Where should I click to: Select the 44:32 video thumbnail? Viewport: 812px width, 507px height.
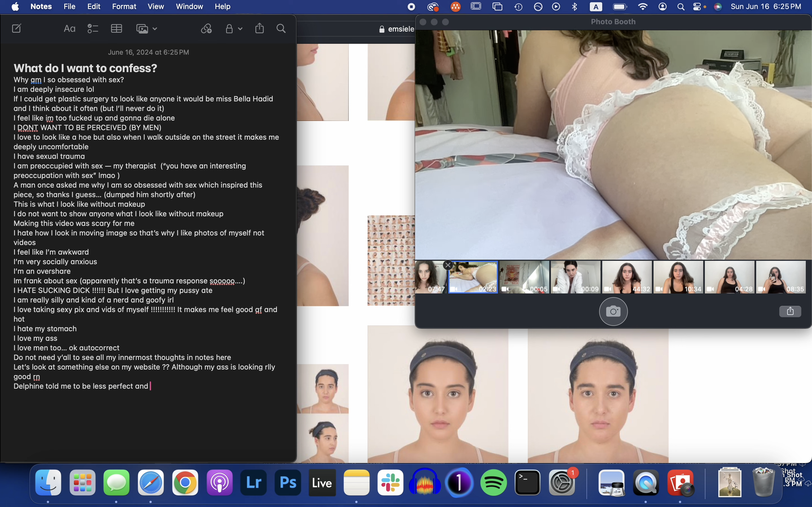click(x=627, y=277)
